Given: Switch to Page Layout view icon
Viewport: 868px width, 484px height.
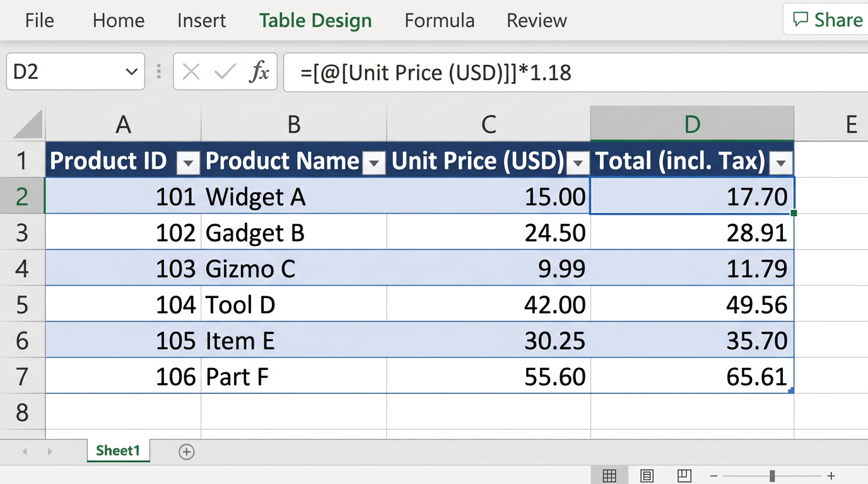Looking at the screenshot, I should point(647,476).
